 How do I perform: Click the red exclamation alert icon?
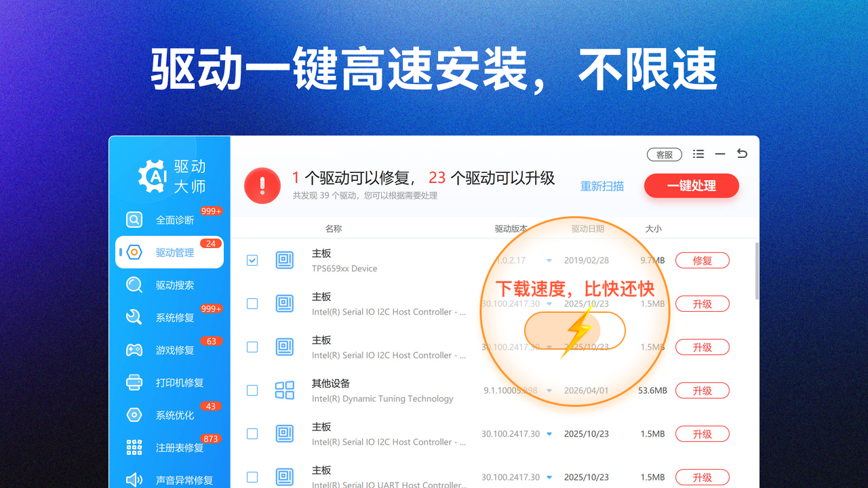tap(262, 185)
